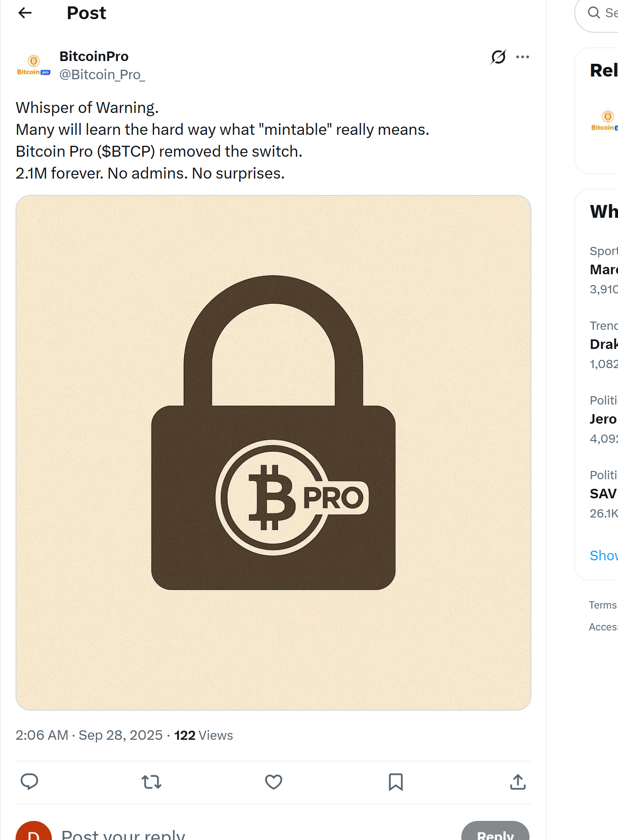The height and width of the screenshot is (840, 618).
Task: Go back using the arrow icon
Action: (25, 13)
